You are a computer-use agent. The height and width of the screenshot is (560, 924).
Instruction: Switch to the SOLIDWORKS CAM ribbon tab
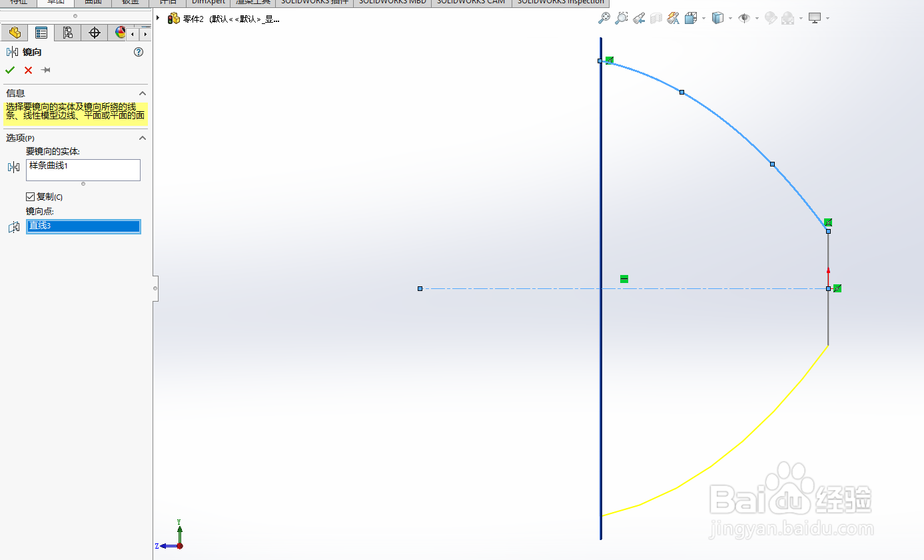(x=471, y=3)
